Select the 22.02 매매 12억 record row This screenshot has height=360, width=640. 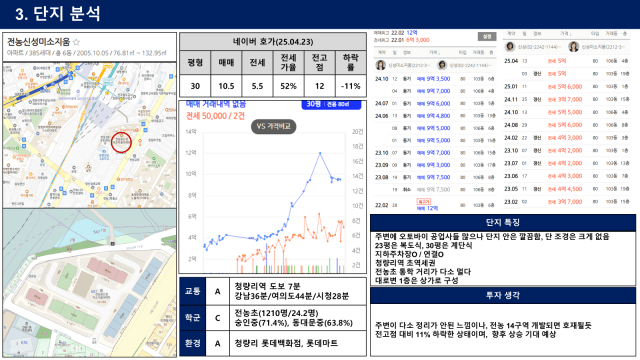(435, 205)
